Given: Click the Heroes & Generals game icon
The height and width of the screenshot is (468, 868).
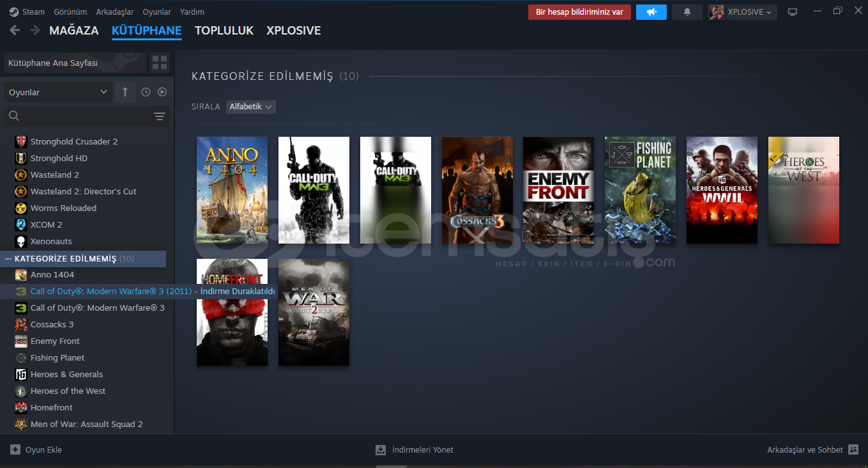Looking at the screenshot, I should tap(21, 374).
